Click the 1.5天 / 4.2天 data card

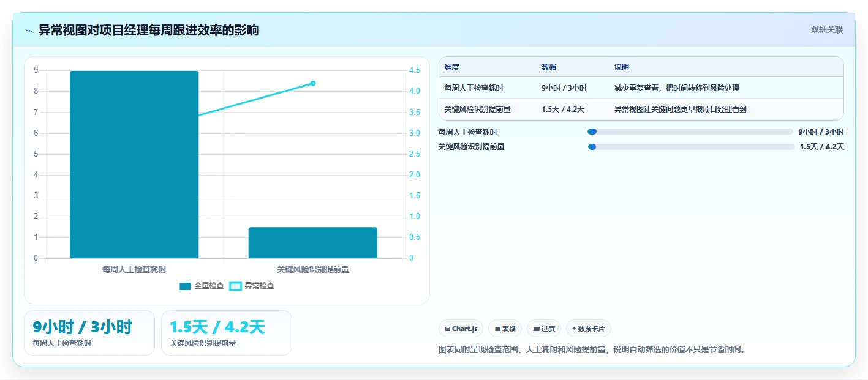pyautogui.click(x=227, y=333)
